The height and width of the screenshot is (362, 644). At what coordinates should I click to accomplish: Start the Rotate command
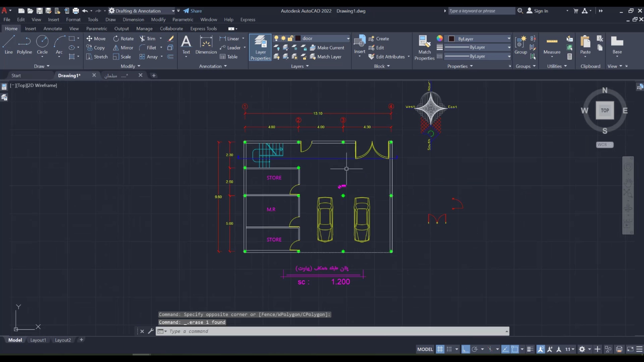[x=123, y=38]
